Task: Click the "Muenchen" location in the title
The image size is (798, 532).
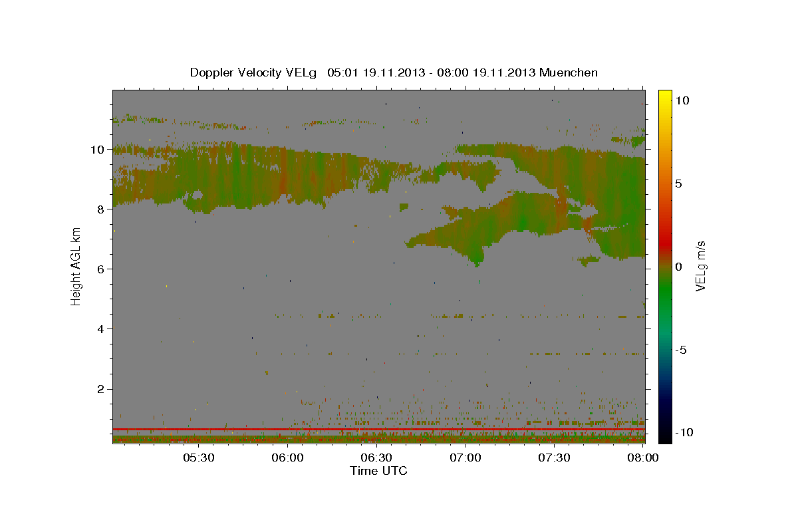Action: point(569,72)
